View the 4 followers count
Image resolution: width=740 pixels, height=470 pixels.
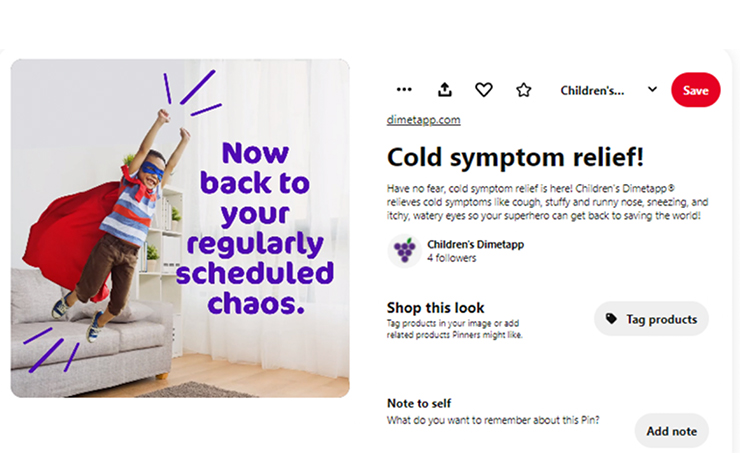[x=452, y=258]
